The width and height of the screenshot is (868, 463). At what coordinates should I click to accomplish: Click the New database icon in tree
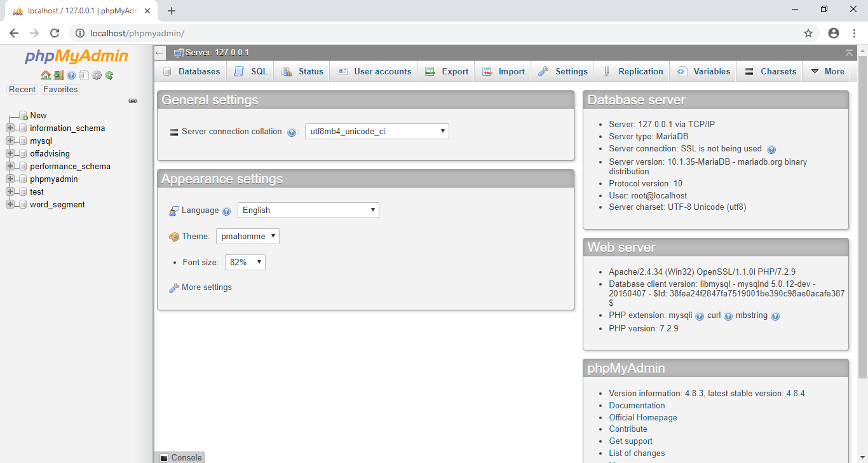(x=23, y=115)
